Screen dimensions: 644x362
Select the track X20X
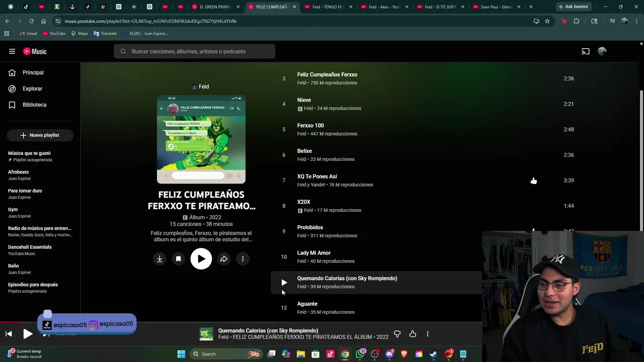(x=303, y=202)
